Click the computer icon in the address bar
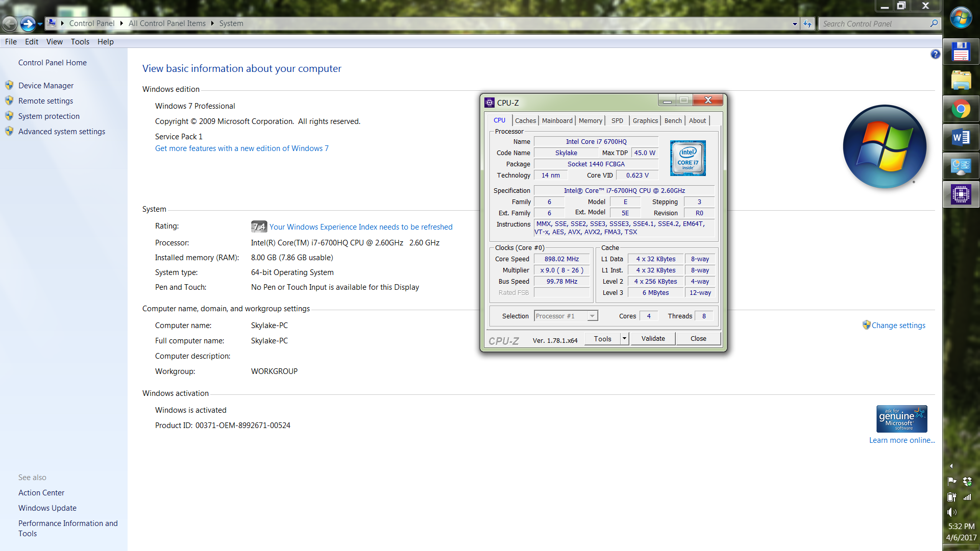Image resolution: width=980 pixels, height=551 pixels. [x=52, y=23]
